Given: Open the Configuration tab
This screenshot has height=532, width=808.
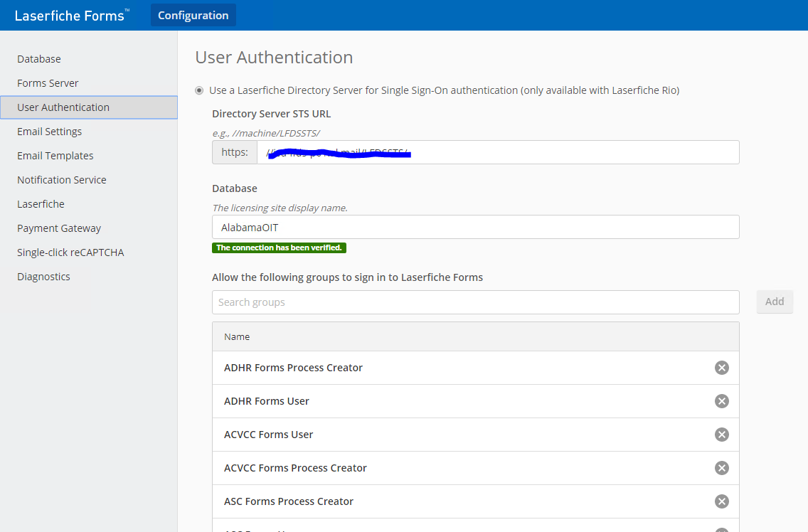Looking at the screenshot, I should coord(193,16).
